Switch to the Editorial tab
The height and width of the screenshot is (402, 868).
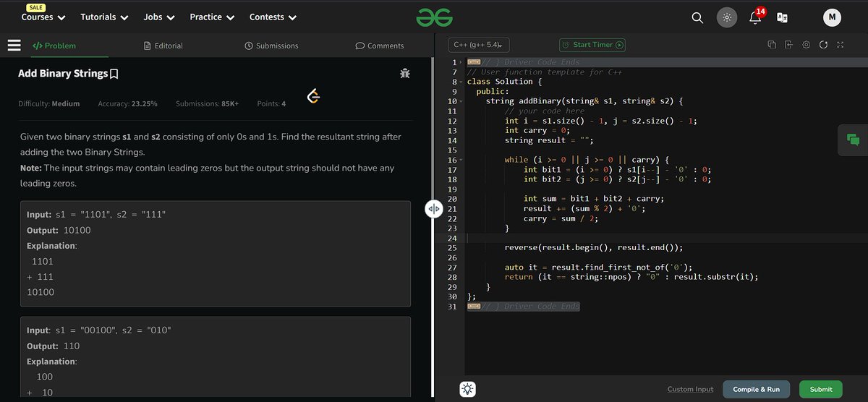click(163, 46)
